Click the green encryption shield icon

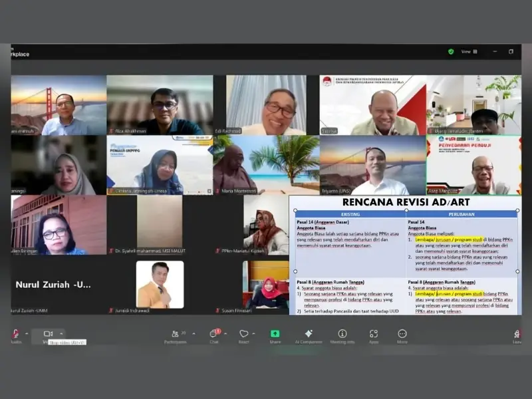tap(451, 51)
